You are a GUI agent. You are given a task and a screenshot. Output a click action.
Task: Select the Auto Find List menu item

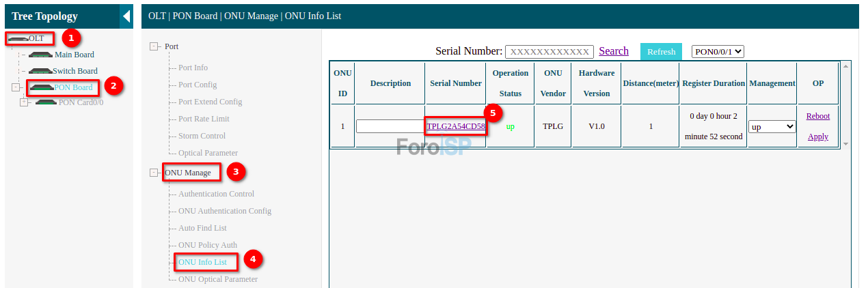(x=202, y=228)
